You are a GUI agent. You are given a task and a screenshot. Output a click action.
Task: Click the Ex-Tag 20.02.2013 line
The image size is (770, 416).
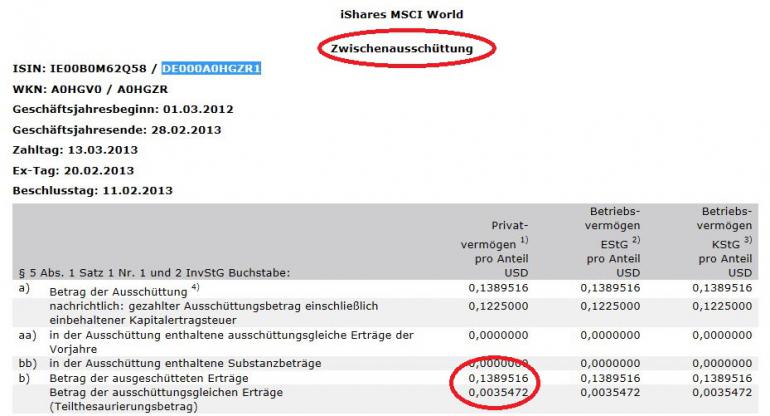tap(73, 171)
